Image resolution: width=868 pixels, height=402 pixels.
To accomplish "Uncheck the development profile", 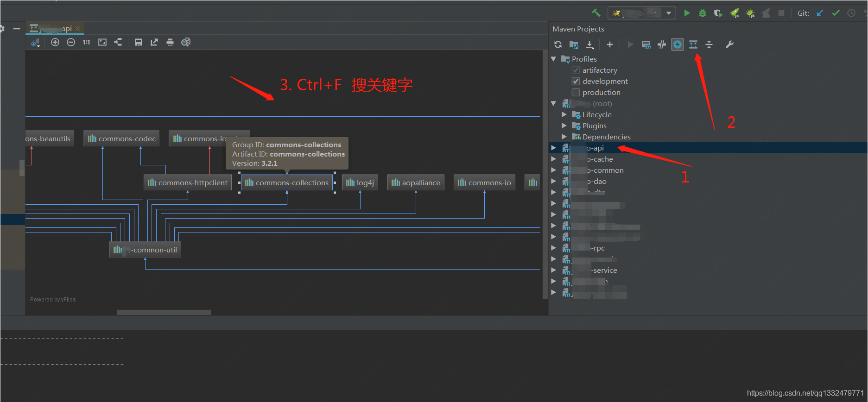I will pyautogui.click(x=576, y=81).
